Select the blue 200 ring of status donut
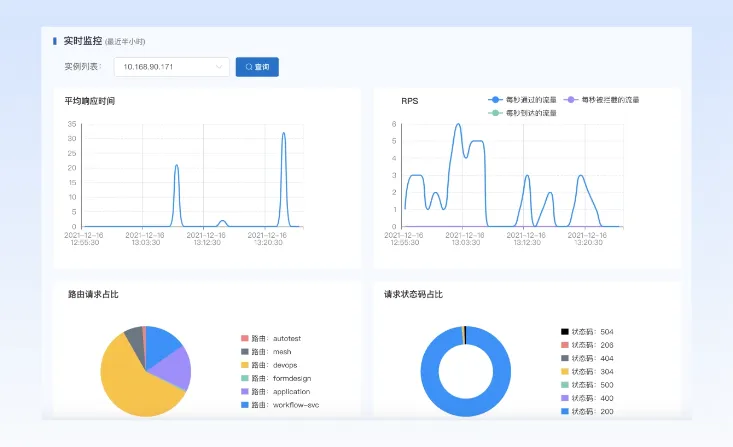This screenshot has height=447, width=733. click(x=466, y=408)
